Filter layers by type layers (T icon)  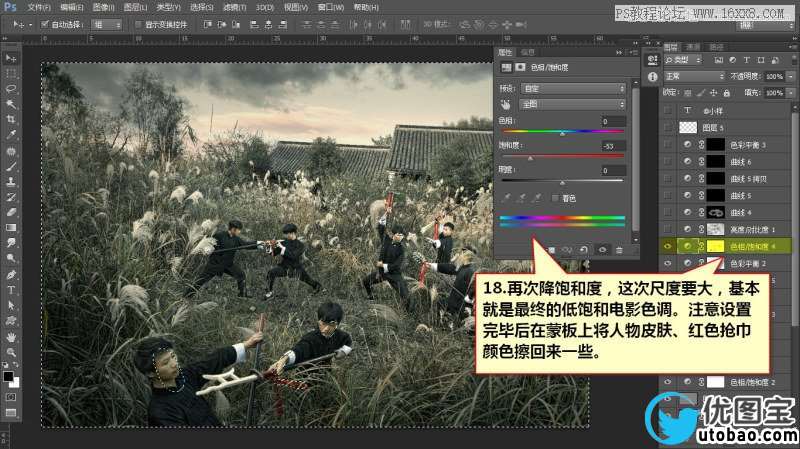(746, 60)
